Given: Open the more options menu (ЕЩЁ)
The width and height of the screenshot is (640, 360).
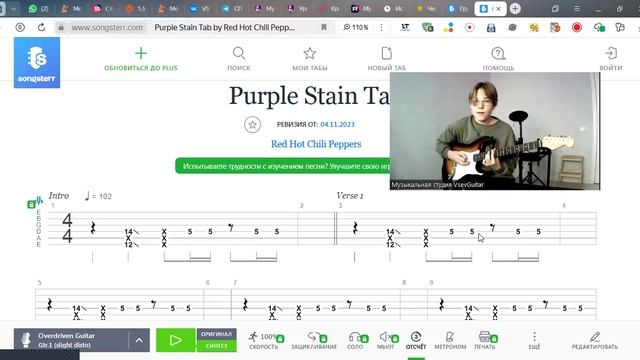Looking at the screenshot, I should tap(534, 341).
